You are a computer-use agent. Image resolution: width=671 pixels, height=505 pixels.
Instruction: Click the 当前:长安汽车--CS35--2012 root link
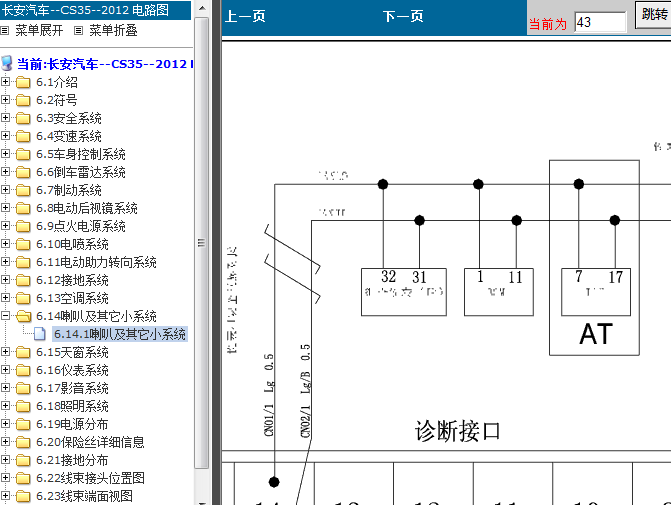[105, 64]
